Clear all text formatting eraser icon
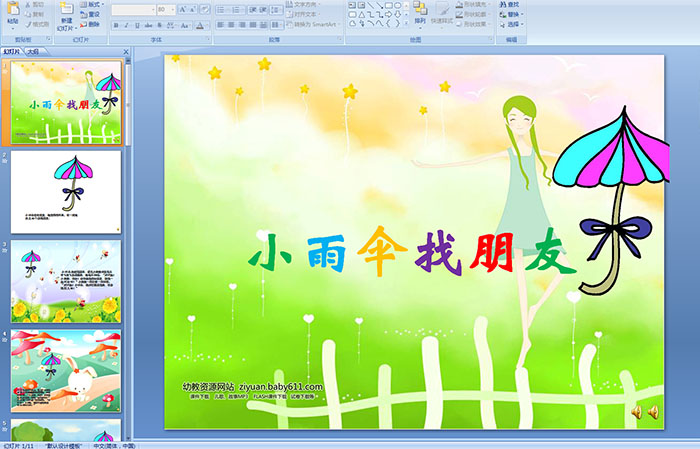Screen dimensions: 700x449 pyautogui.click(x=204, y=9)
